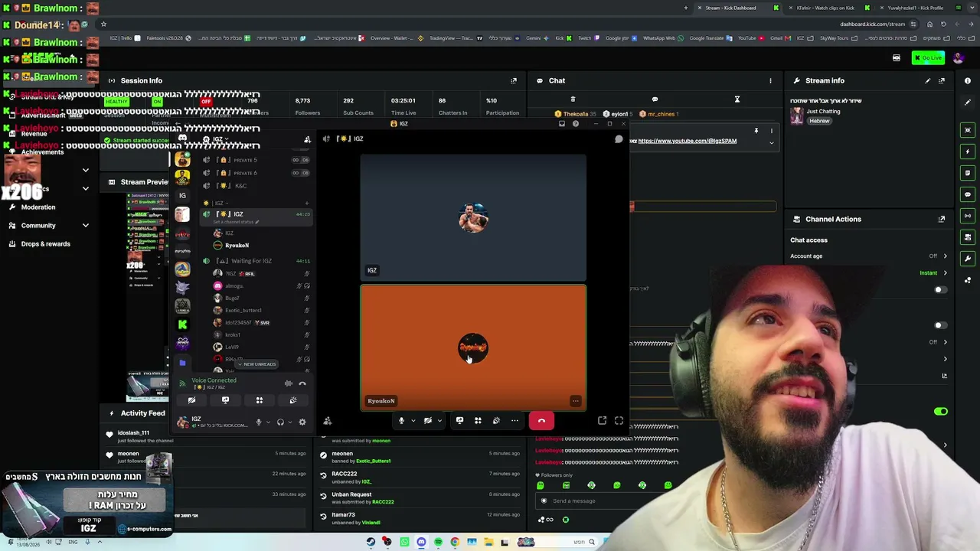
Task: Jump to NEW UNREADS in Discord channel list
Action: 257,364
